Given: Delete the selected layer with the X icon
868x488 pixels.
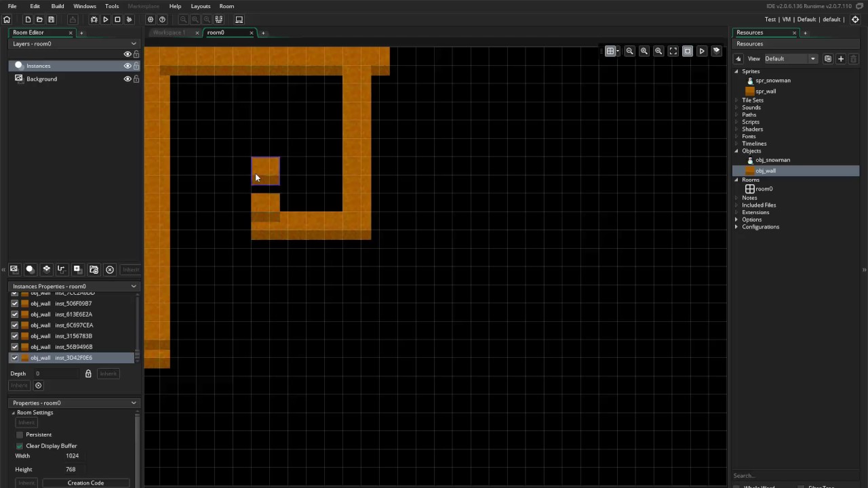Looking at the screenshot, I should click(110, 269).
